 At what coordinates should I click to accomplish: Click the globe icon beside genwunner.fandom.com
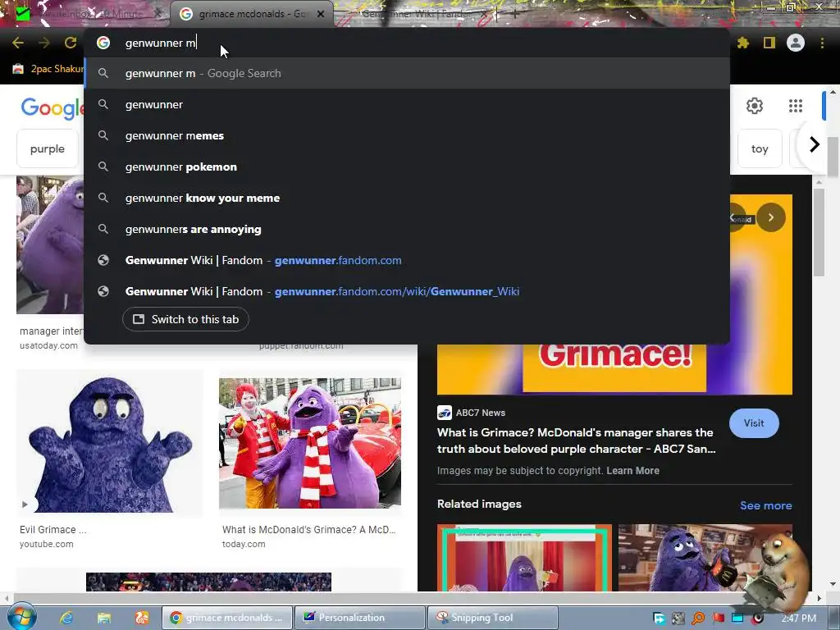coord(103,260)
